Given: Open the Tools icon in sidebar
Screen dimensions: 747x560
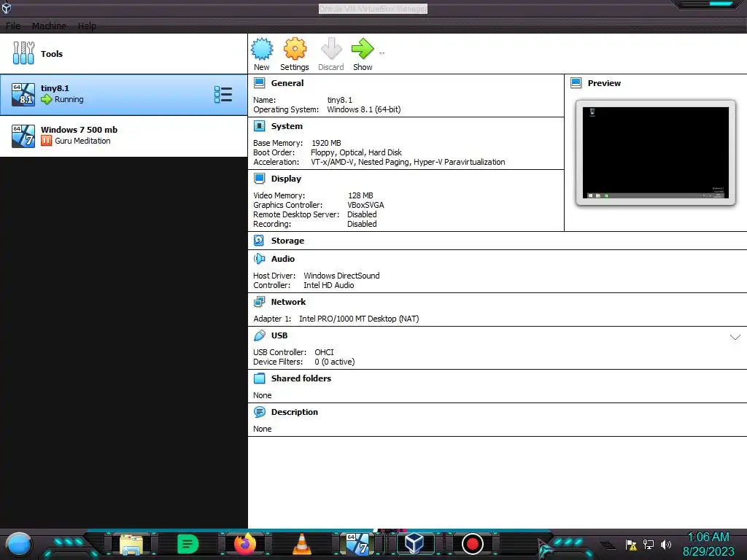Looking at the screenshot, I should [x=23, y=52].
